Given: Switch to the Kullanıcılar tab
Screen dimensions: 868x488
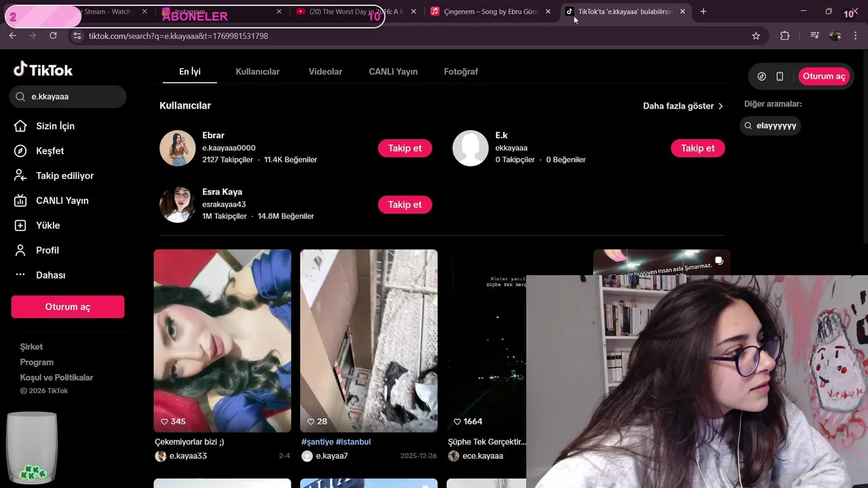Looking at the screenshot, I should coord(258,72).
